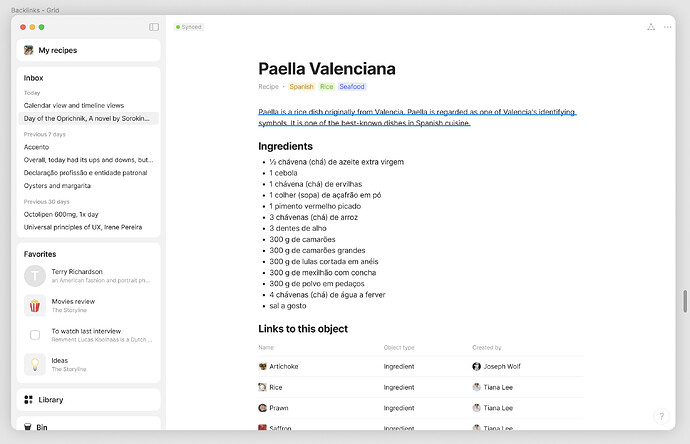The width and height of the screenshot is (690, 444).
Task: Open the My recipes space
Action: [88, 50]
